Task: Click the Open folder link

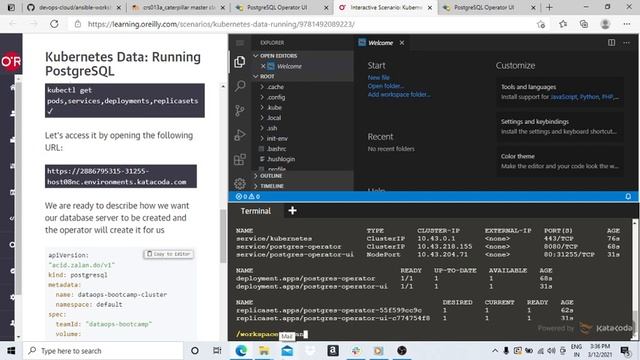Action: [385, 86]
